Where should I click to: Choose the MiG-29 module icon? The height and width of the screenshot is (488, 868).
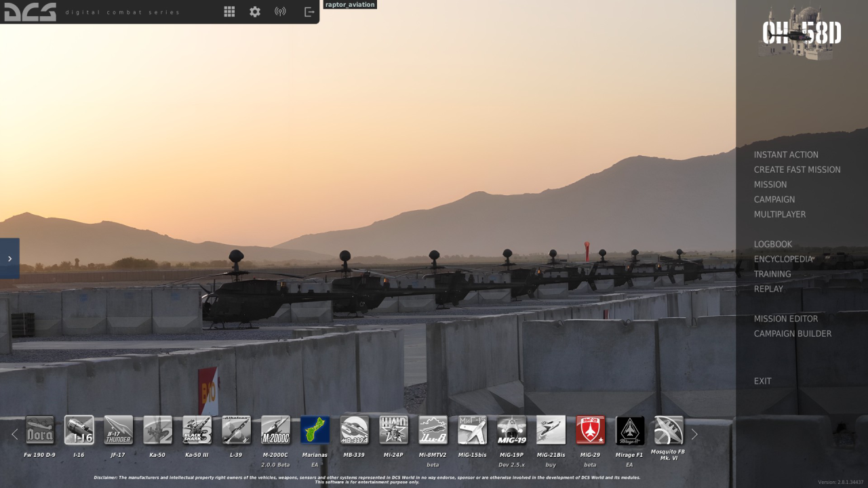pyautogui.click(x=590, y=430)
